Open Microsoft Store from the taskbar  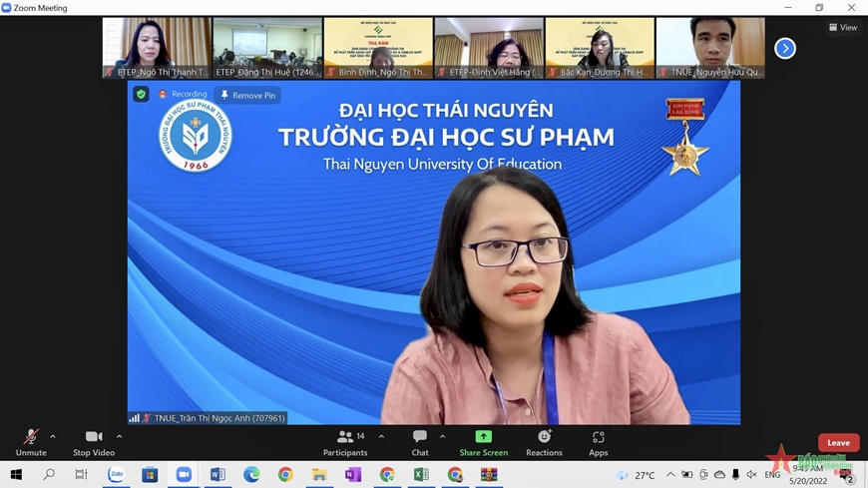tap(150, 475)
